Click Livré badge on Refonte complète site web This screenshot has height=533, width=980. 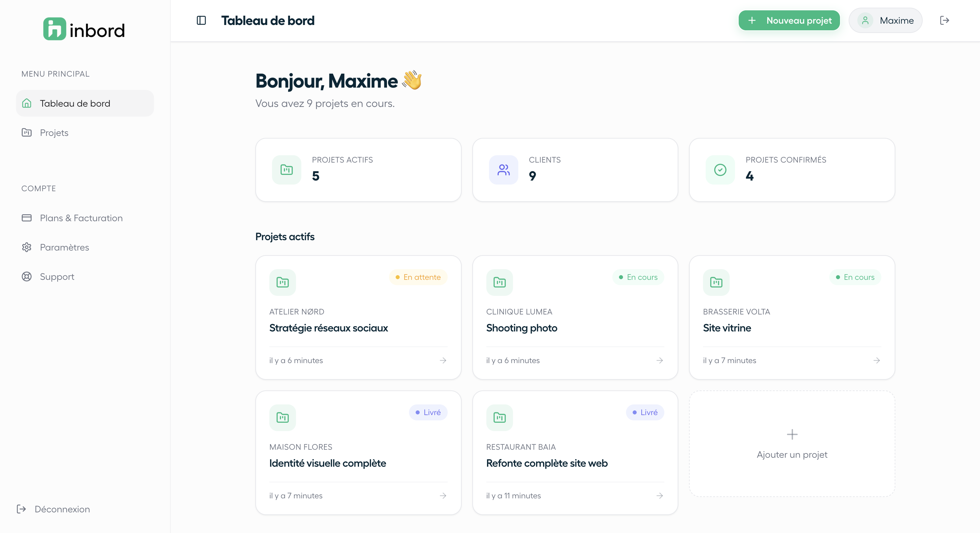(x=645, y=412)
